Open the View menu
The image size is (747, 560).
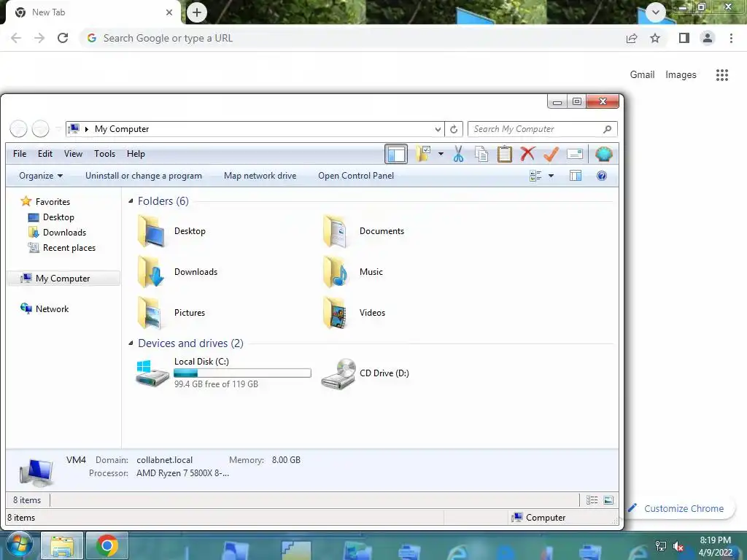(x=73, y=154)
